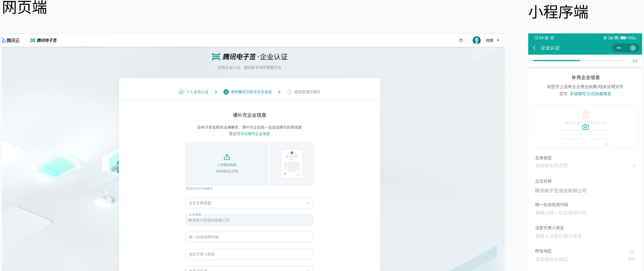Tap the 定位 location pin icon
644x271 pixels.
[x=632, y=253]
